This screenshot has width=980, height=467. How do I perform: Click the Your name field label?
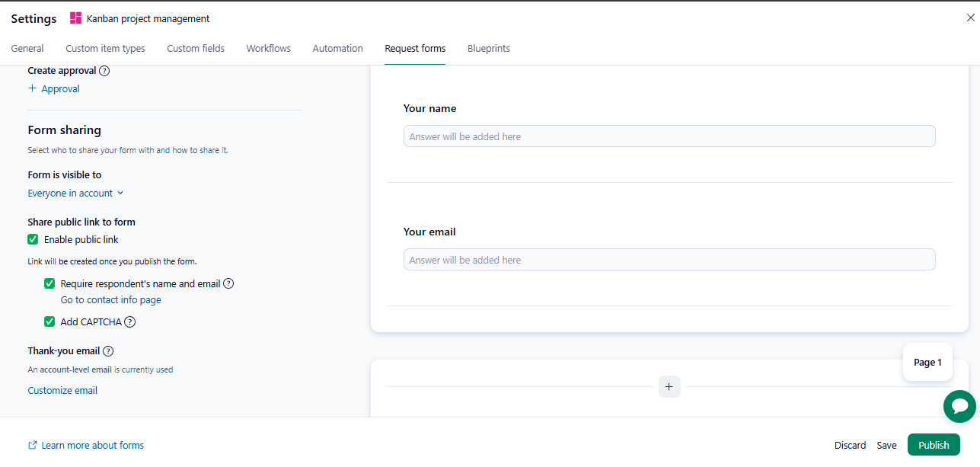pos(430,108)
